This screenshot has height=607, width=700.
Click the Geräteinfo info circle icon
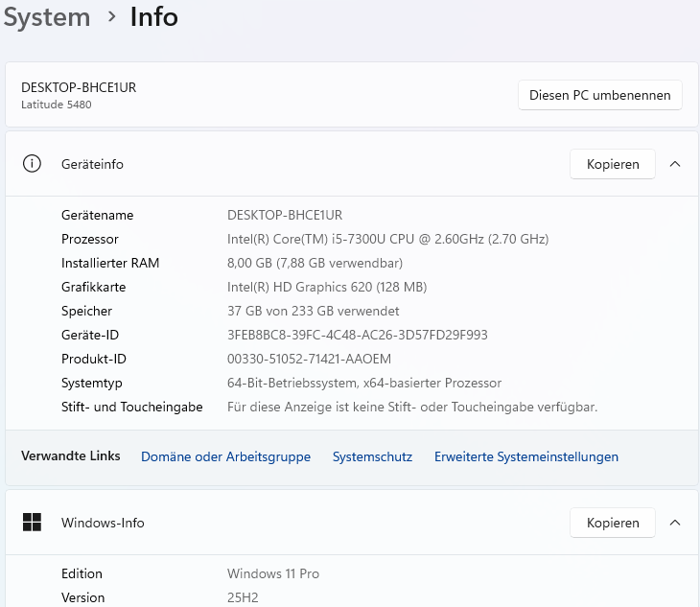(32, 164)
